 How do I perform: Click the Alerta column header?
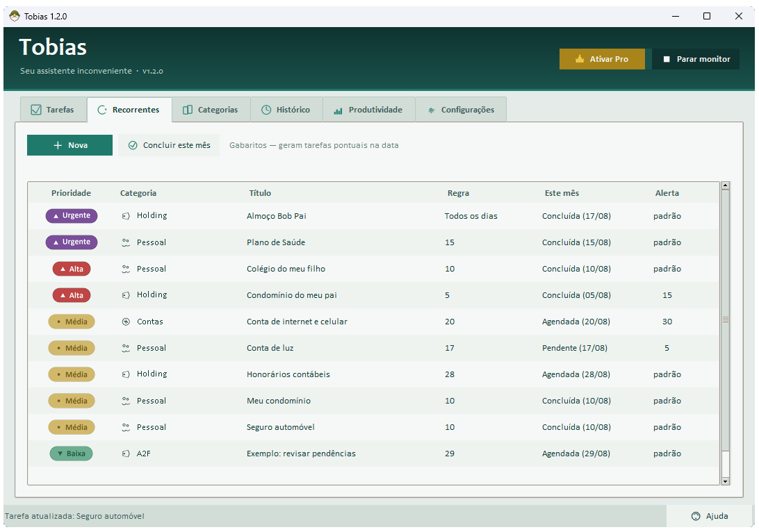pyautogui.click(x=667, y=193)
